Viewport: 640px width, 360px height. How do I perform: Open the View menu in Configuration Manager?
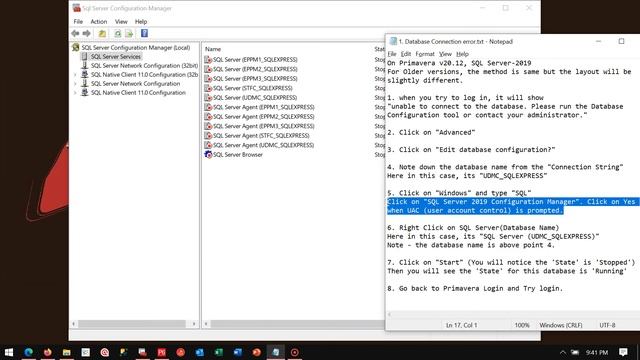tap(121, 22)
